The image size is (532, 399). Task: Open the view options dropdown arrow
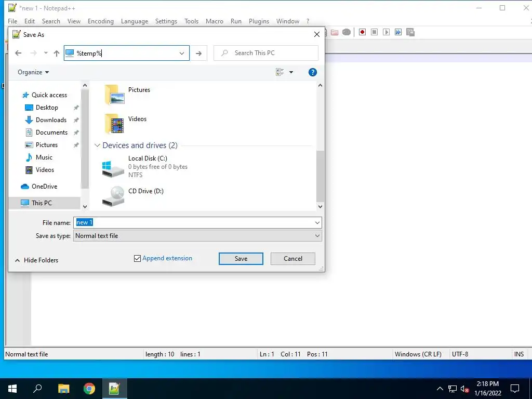(x=291, y=72)
